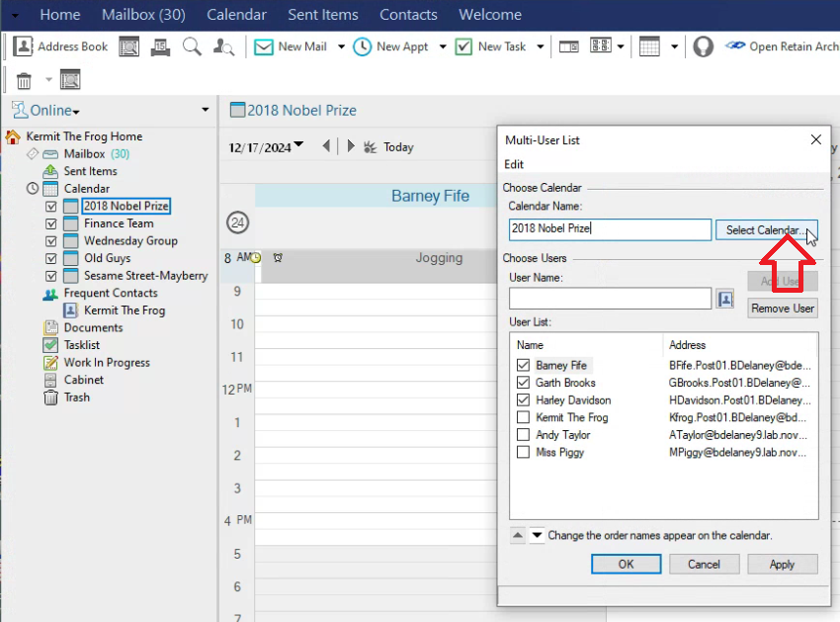
Task: Click Open Retain Archive
Action: [x=782, y=46]
